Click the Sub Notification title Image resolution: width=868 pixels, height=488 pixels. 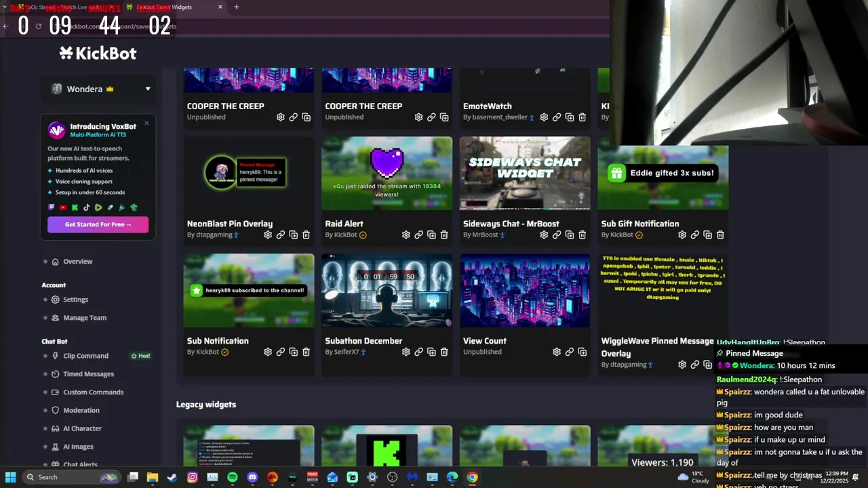[218, 341]
